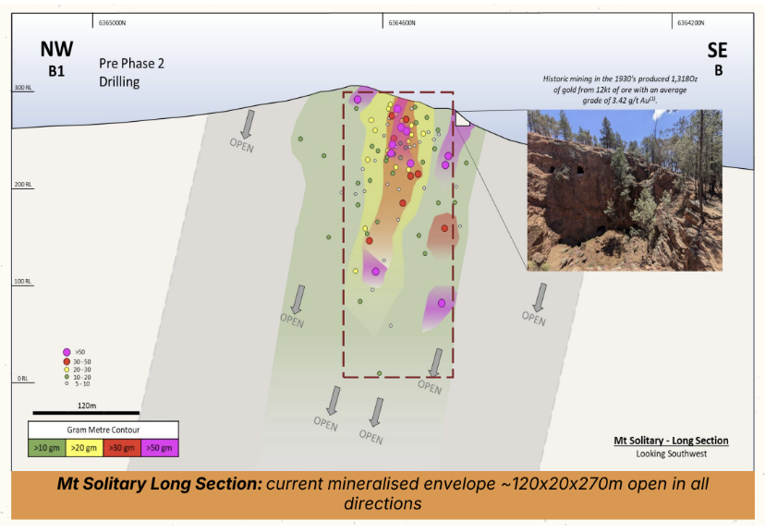Click the 'Looking Southwest' subtitle
Viewport: 765px width, 532px height.
pyautogui.click(x=672, y=454)
